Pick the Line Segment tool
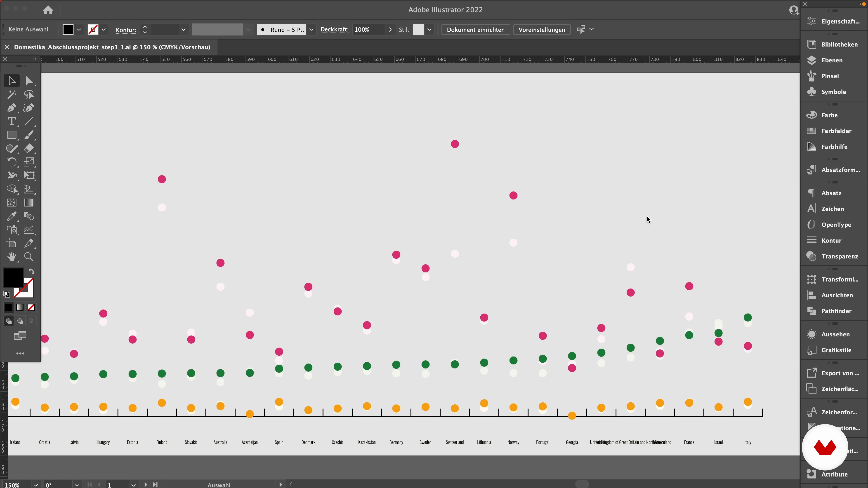868x488 pixels. 29,122
